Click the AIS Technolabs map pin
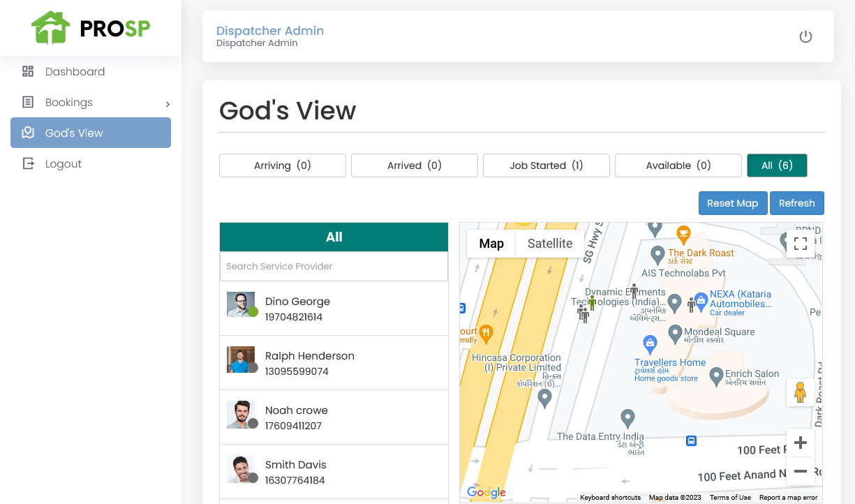This screenshot has height=504, width=855. click(657, 255)
